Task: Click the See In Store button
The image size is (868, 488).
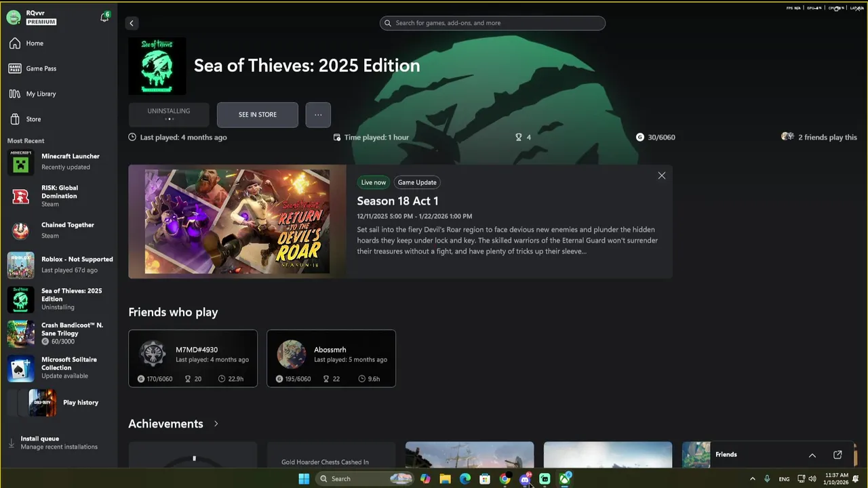Action: point(258,115)
